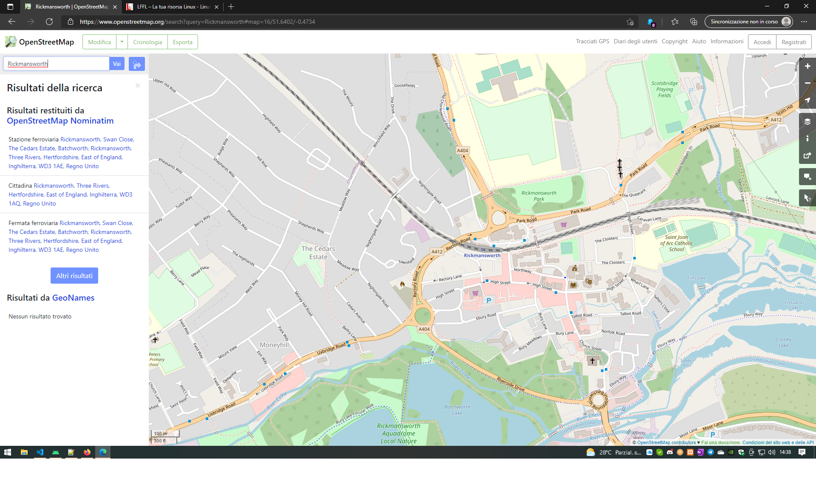Screen dimensions: 816x504
Task: Enable the query features cursor tool
Action: (x=807, y=198)
